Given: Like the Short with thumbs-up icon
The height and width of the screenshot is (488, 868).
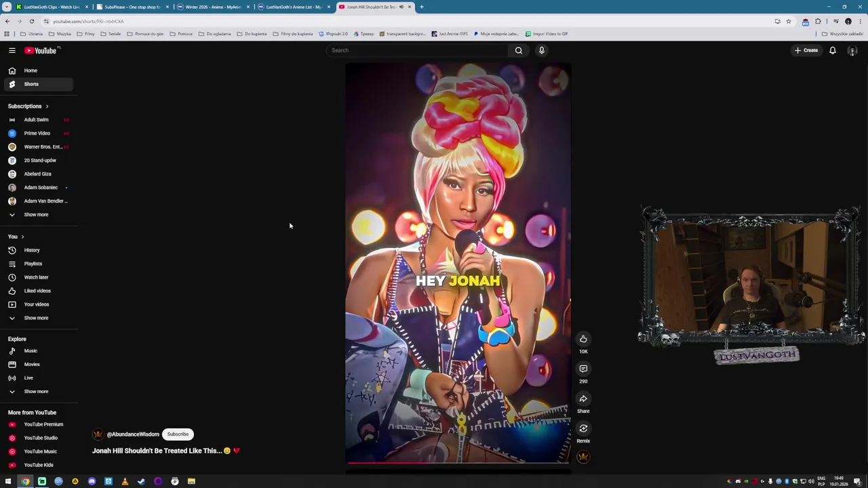Looking at the screenshot, I should click(x=583, y=339).
